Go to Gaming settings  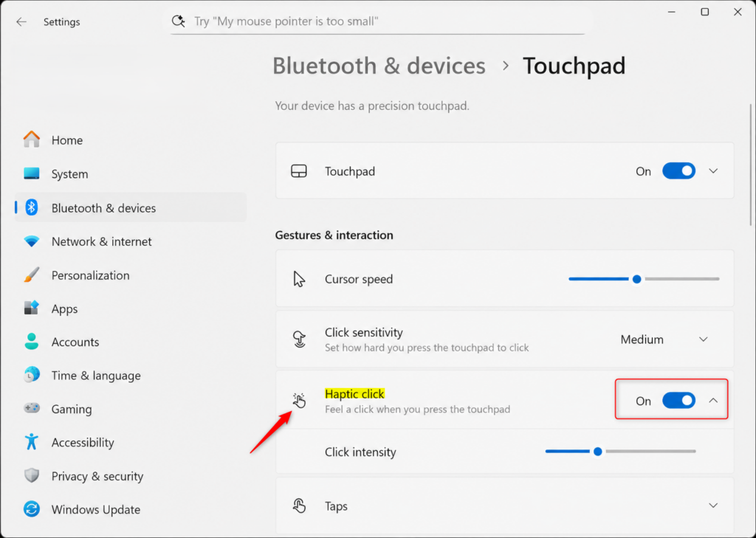(x=130, y=408)
